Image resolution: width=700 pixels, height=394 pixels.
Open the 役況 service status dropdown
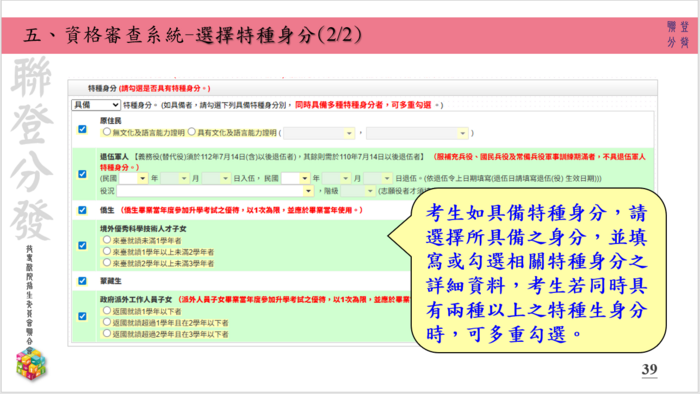point(216,191)
